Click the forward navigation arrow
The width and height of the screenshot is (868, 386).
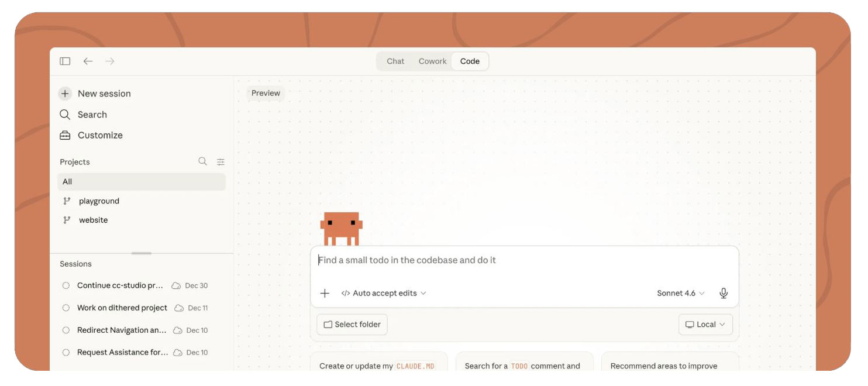click(110, 61)
